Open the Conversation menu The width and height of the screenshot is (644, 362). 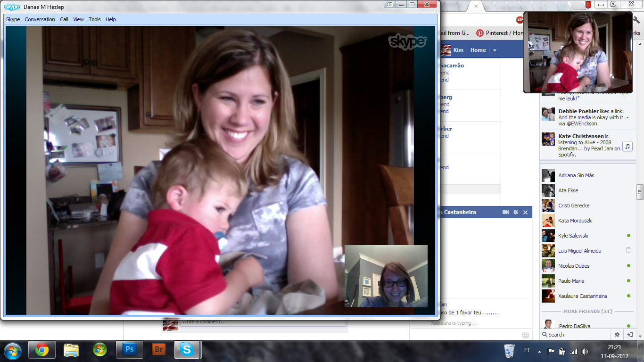pos(40,19)
